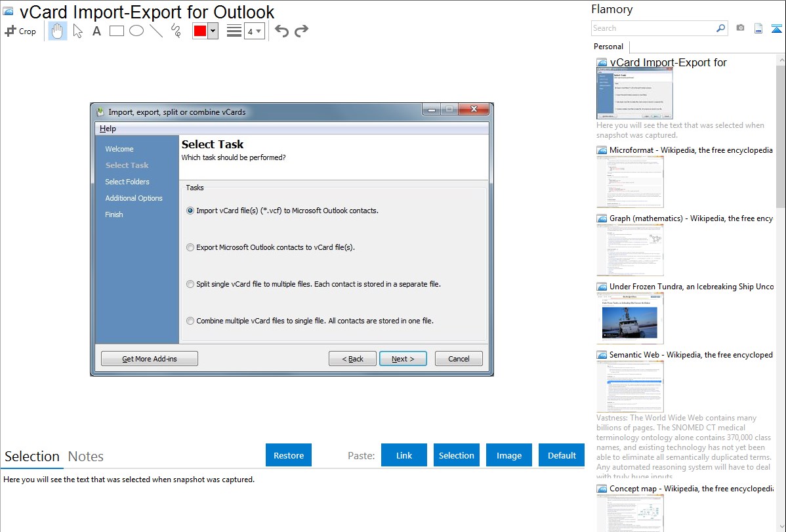This screenshot has height=532, width=786.
Task: Click Select Folders step in sidebar
Action: pyautogui.click(x=127, y=182)
